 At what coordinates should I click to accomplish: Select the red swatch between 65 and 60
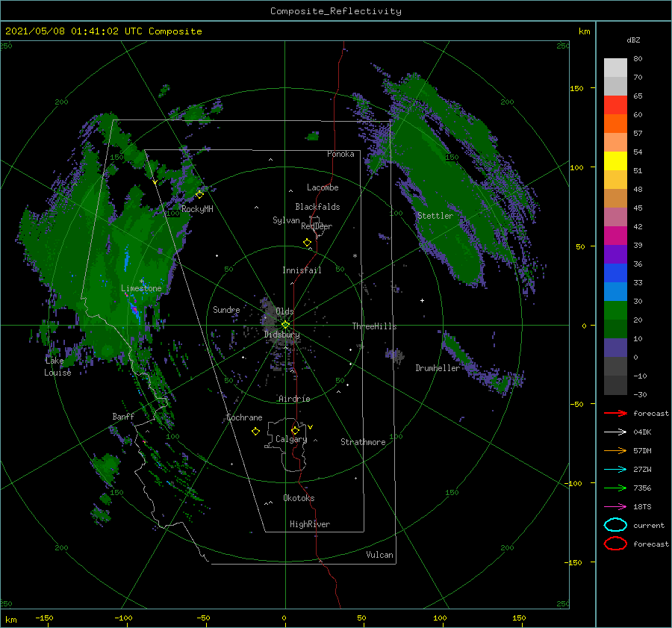coord(615,105)
